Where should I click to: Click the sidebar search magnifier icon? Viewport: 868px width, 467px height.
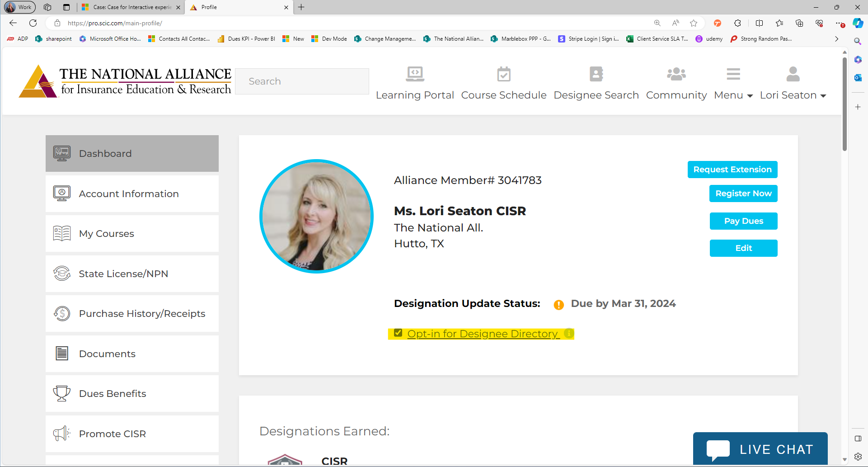(x=858, y=41)
